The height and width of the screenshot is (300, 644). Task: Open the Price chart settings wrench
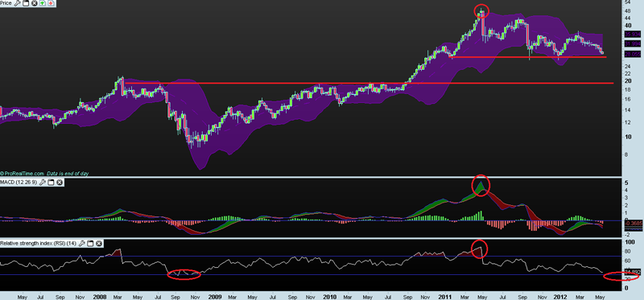(x=17, y=3)
